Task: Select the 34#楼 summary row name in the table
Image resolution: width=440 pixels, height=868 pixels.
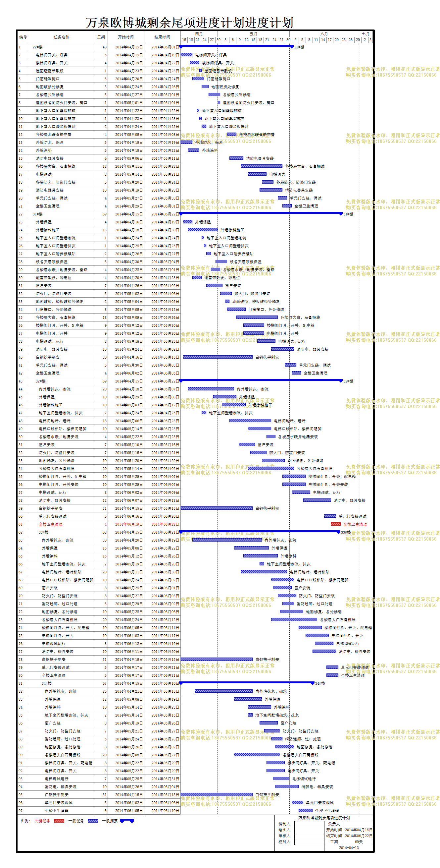Action: pos(47,683)
